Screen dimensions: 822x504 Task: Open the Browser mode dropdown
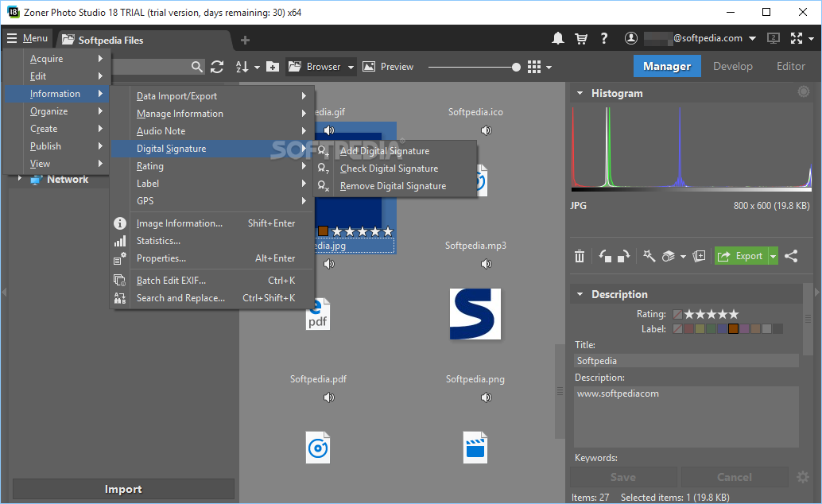tap(351, 67)
